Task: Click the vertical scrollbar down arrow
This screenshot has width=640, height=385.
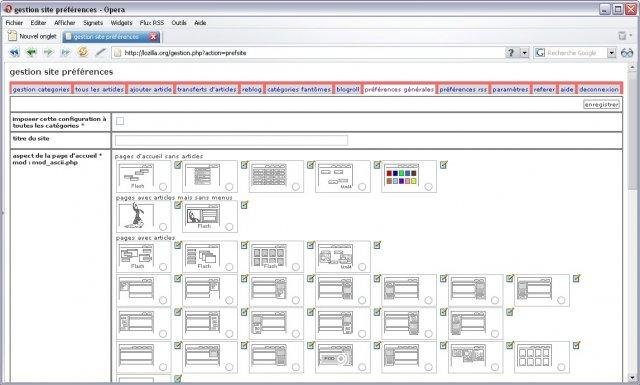Action: coord(632,377)
